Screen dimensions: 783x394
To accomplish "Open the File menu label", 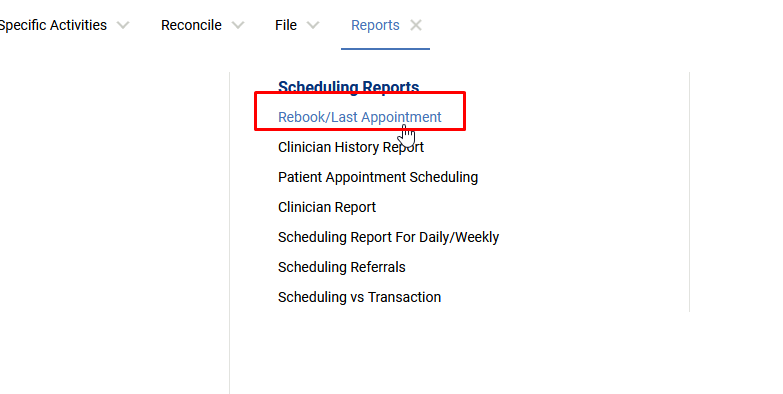I will point(286,25).
